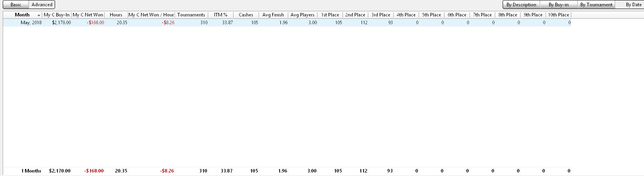This screenshot has width=644, height=176.
Task: Switch to the Advanced view
Action: [x=42, y=5]
